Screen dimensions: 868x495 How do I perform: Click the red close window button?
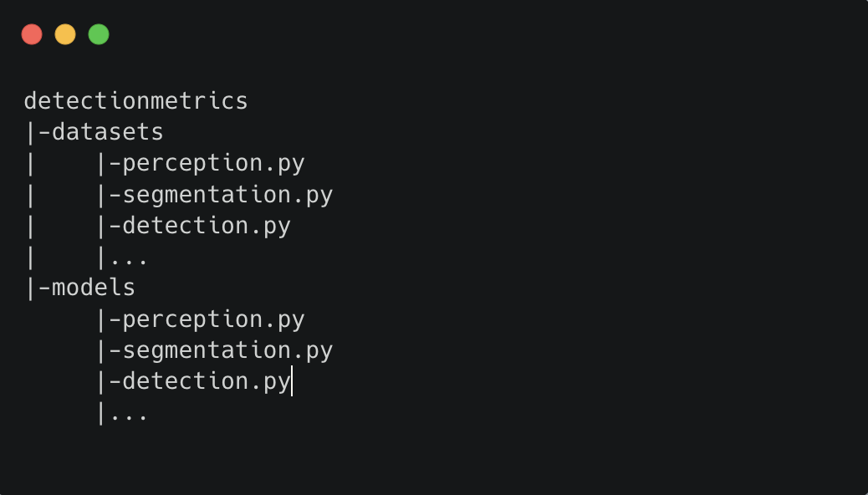[32, 34]
